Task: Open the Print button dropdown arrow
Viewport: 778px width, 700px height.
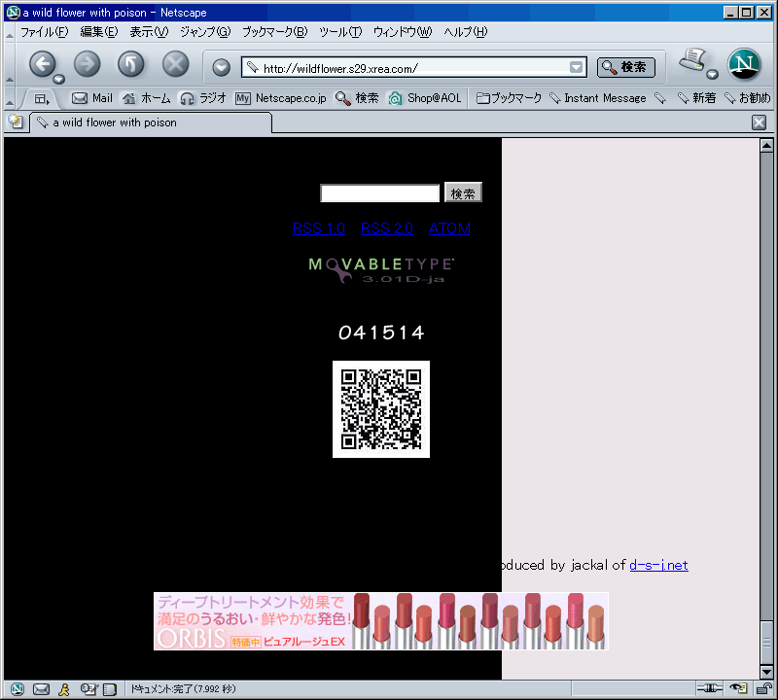Action: tap(713, 75)
